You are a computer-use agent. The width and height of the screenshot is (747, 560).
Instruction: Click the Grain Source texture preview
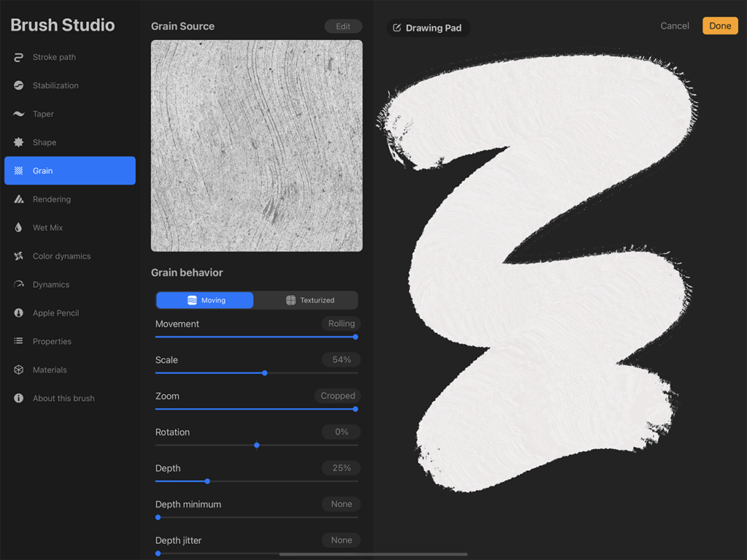[257, 146]
